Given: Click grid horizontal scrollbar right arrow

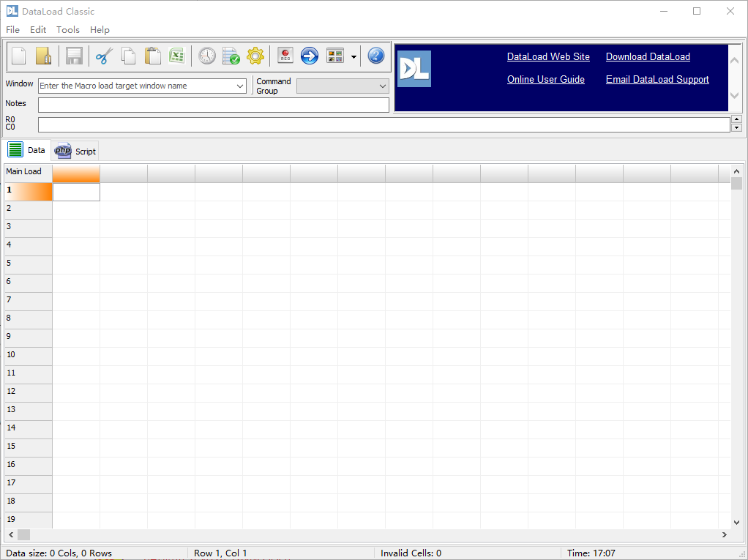Looking at the screenshot, I should pos(725,534).
